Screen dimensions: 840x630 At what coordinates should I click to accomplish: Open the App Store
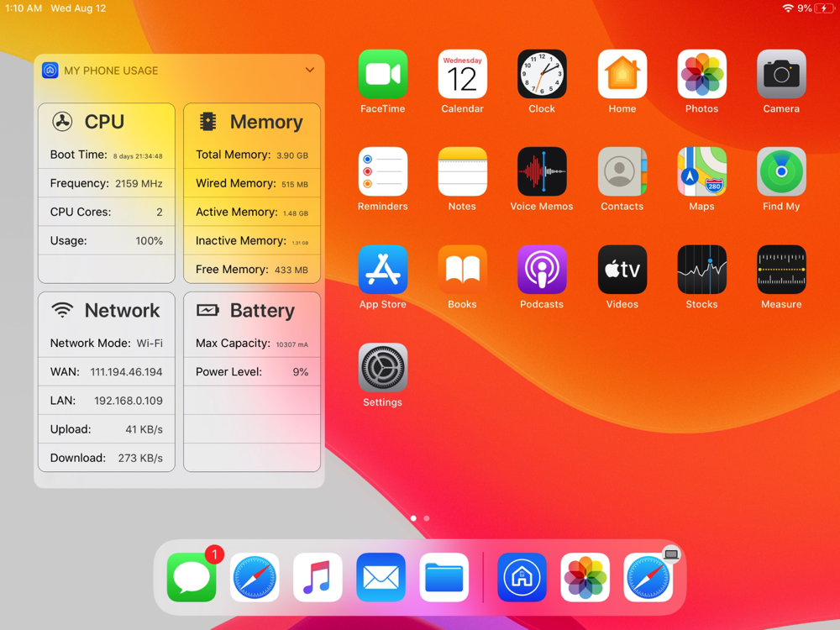point(382,270)
